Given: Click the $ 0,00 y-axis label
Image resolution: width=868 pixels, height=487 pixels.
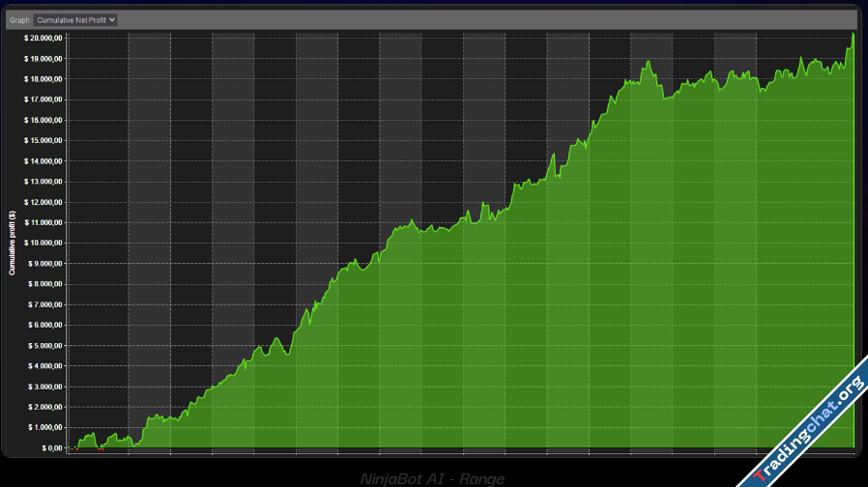Looking at the screenshot, I should [50, 448].
